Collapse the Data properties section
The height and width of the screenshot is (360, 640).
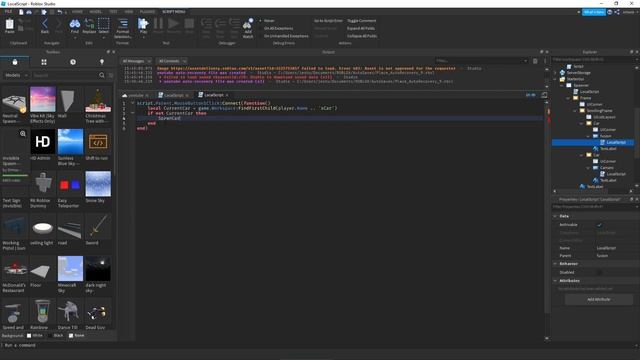555,216
